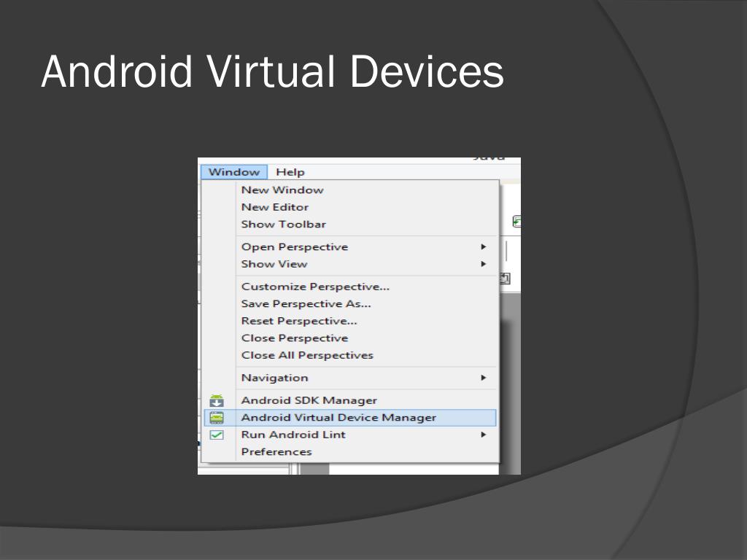Select Customize Perspective... entry
Screen dimensions: 747x560
pyautogui.click(x=351, y=287)
